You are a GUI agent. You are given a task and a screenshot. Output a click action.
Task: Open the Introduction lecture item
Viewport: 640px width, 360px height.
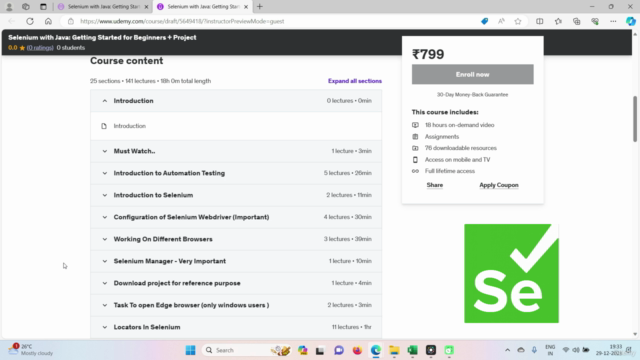coord(129,126)
